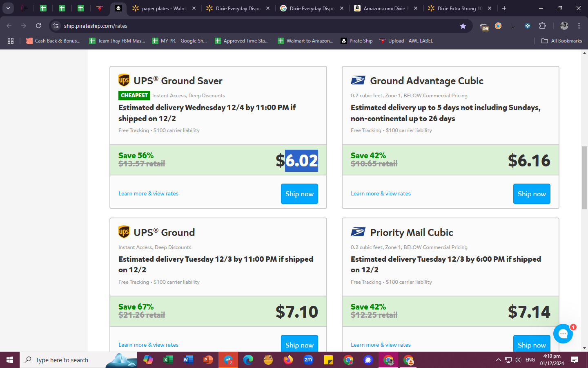Expand the tab search dropdown arrow
Screen dimensions: 588x368
pyautogui.click(x=8, y=8)
